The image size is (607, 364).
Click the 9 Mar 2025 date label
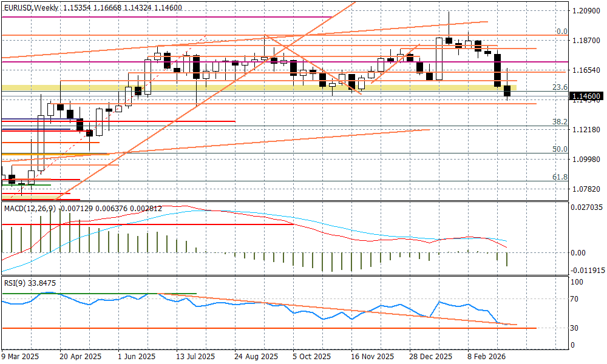21,357
